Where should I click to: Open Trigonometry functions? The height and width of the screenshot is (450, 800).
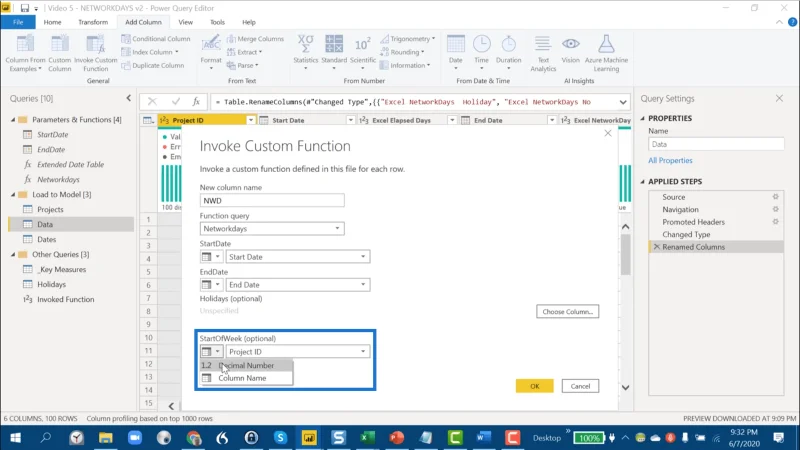point(408,39)
